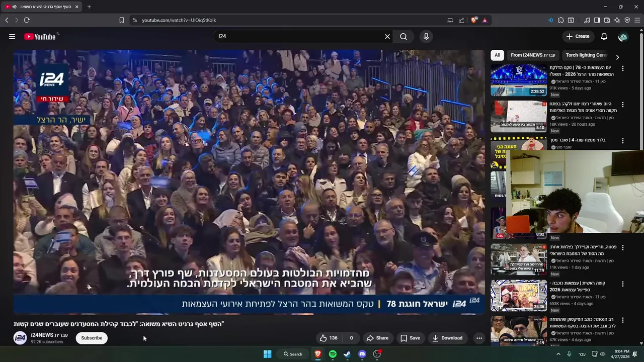
Task: Open options for the 11K views video
Action: tap(622, 248)
